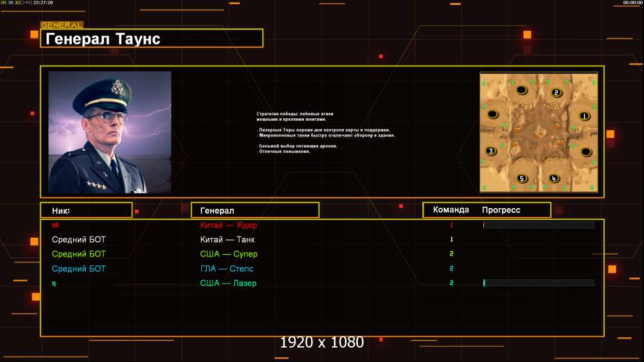Click 'США — Супер' general entry
The image size is (644, 362).
229,254
